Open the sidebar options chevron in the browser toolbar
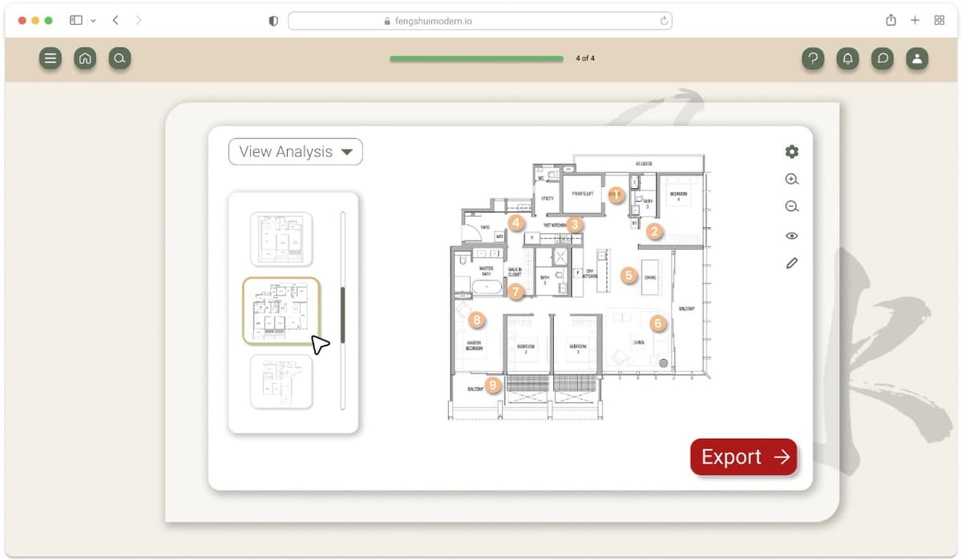The height and width of the screenshot is (560, 962). coord(93,20)
